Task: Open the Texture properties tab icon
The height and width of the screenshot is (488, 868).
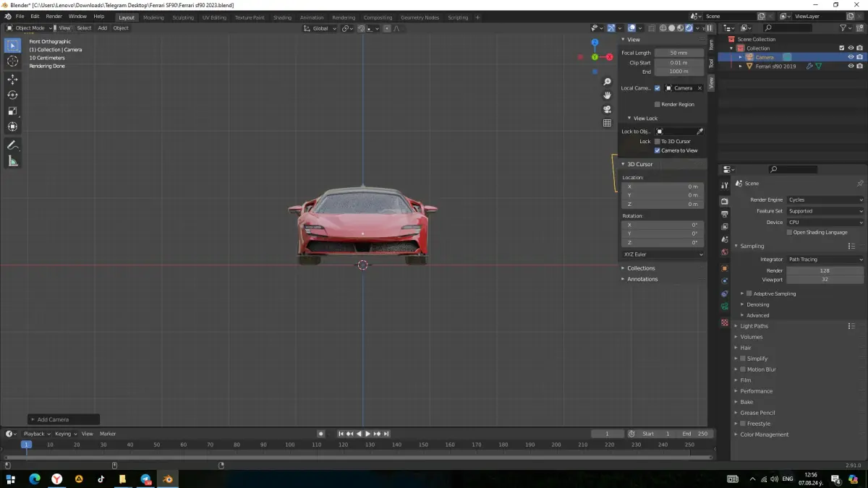Action: [x=724, y=322]
